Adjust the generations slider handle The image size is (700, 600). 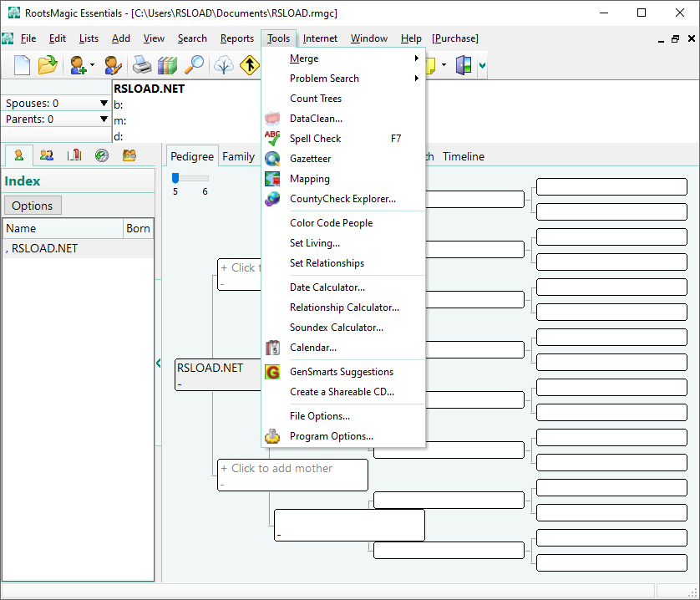pos(175,178)
